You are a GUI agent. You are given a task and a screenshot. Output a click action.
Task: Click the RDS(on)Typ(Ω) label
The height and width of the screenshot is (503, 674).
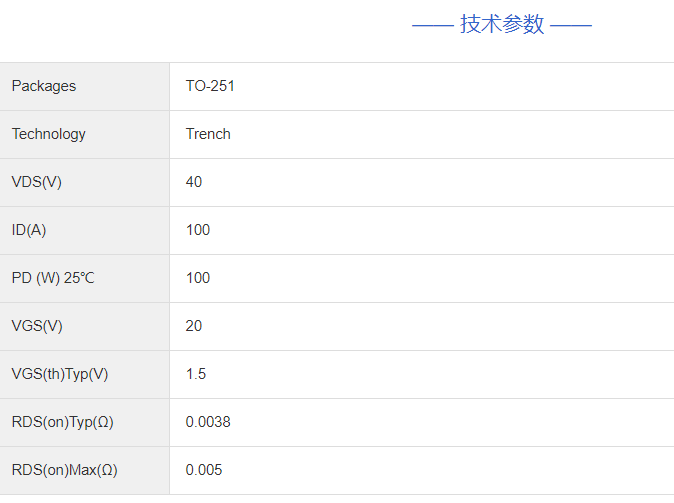coord(63,422)
